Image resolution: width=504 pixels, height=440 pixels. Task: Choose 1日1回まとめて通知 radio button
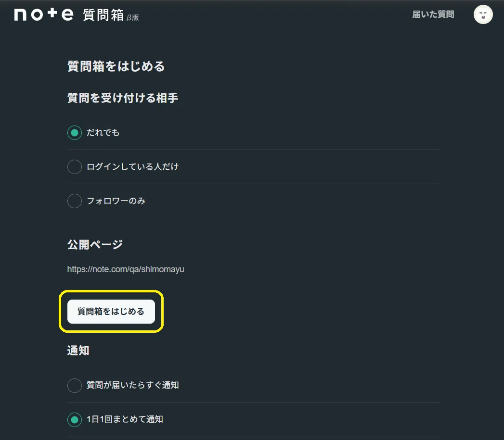[75, 420]
